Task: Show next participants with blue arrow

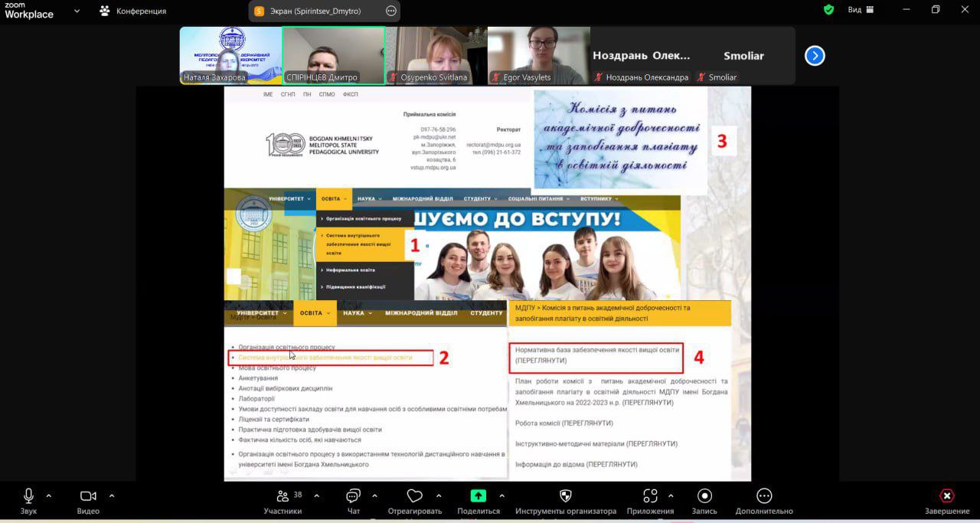Action: tap(815, 56)
